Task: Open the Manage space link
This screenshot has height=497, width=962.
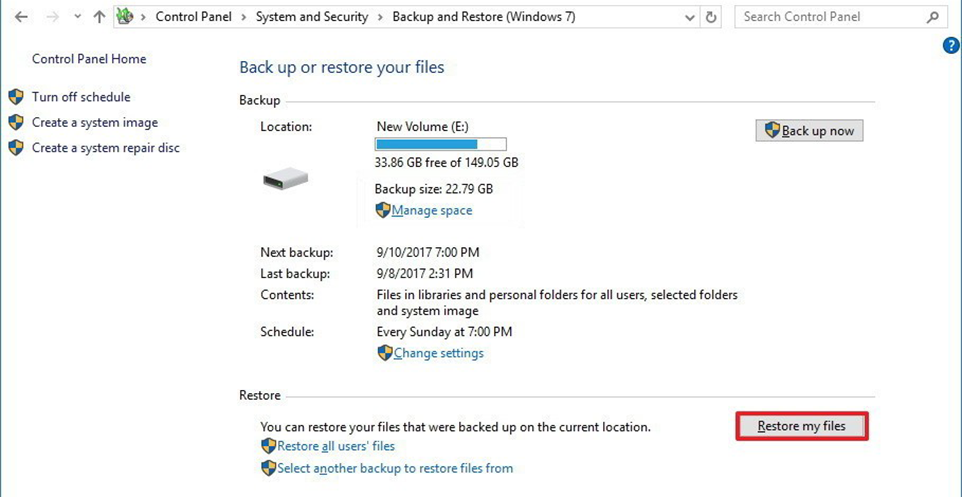Action: tap(432, 210)
